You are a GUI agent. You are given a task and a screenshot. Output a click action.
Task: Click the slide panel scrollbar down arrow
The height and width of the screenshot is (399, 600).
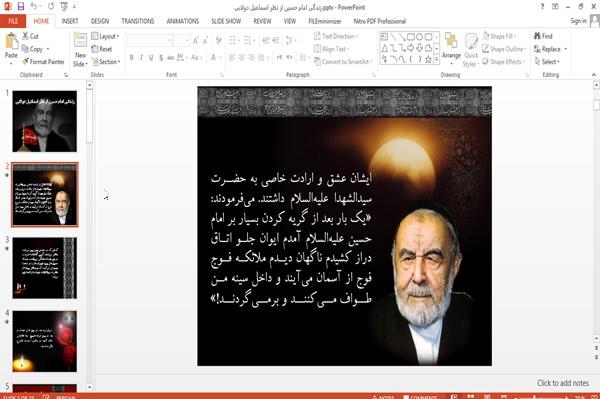[90, 387]
